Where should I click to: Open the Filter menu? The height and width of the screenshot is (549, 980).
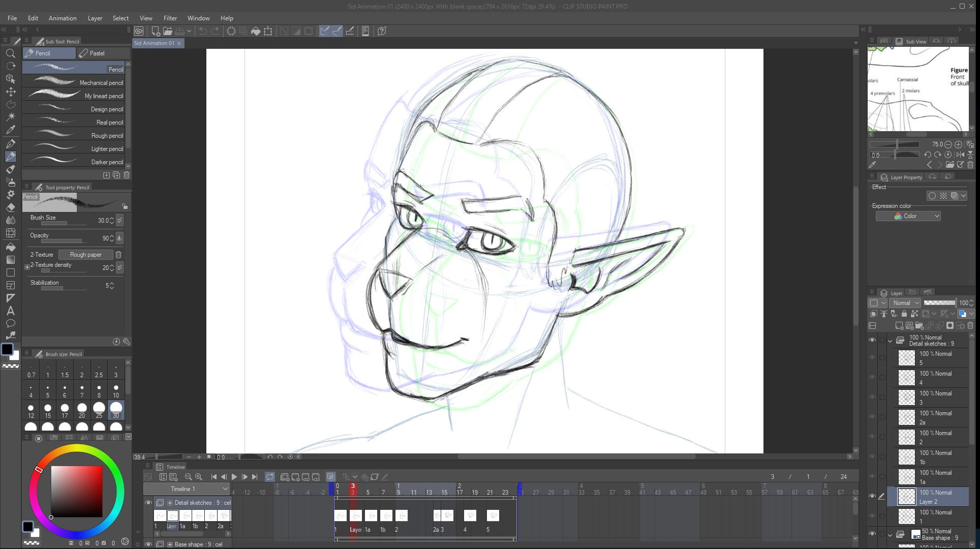(170, 18)
